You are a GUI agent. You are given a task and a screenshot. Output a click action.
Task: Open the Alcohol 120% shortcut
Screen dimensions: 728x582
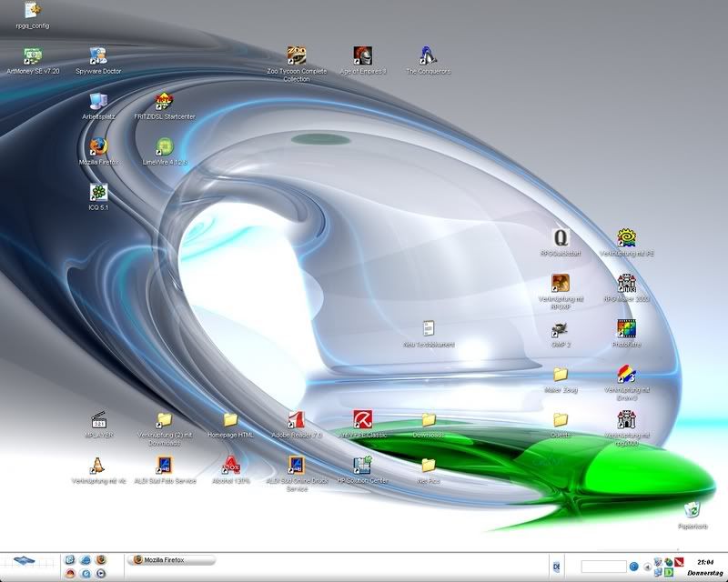(230, 465)
